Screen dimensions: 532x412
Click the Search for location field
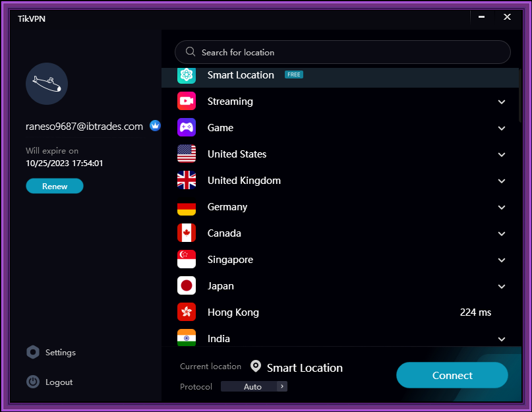click(343, 52)
